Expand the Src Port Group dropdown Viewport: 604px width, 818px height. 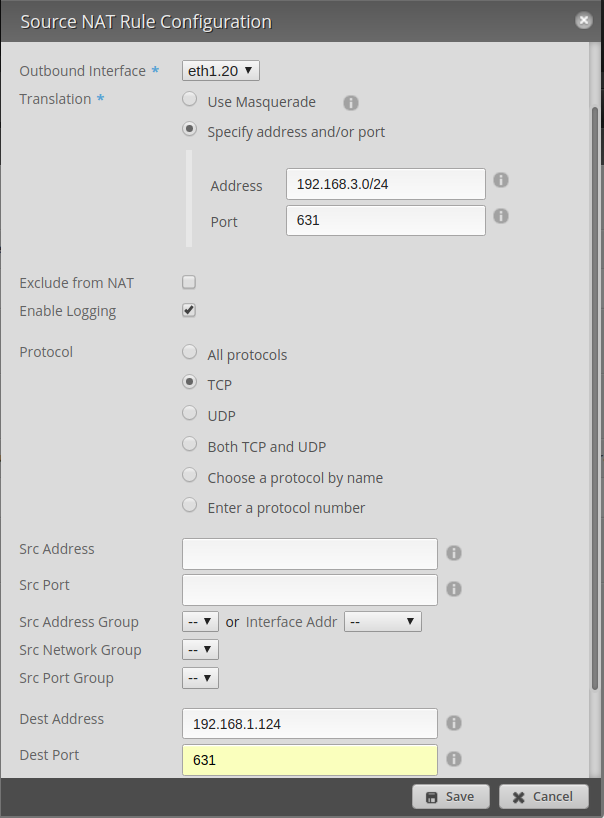click(x=200, y=678)
